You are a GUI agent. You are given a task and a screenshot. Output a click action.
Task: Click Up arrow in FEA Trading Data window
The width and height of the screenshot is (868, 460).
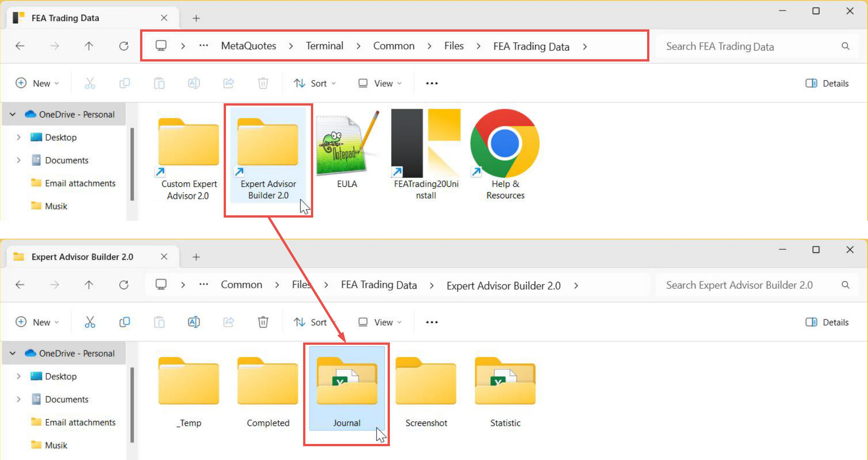(89, 46)
